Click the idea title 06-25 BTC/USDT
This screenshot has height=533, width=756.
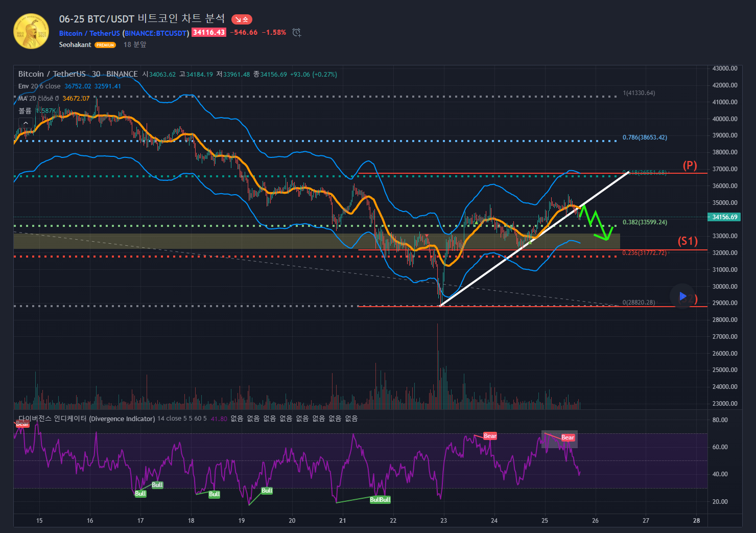click(x=141, y=19)
